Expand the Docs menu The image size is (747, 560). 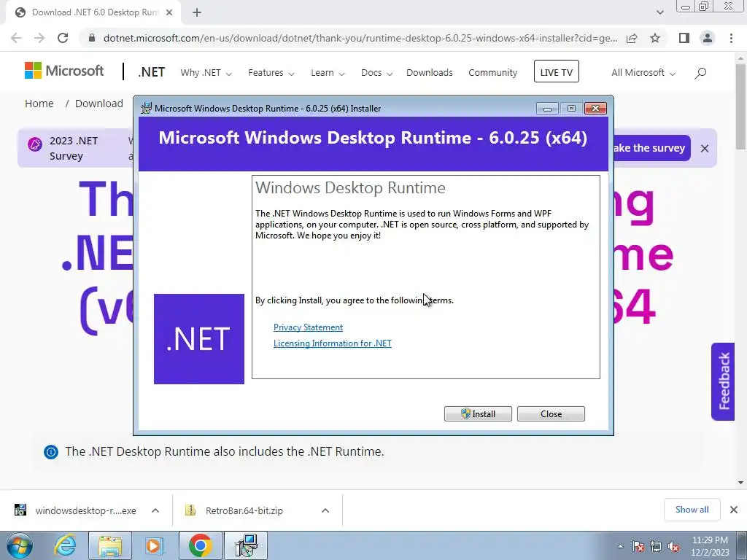[x=376, y=73]
